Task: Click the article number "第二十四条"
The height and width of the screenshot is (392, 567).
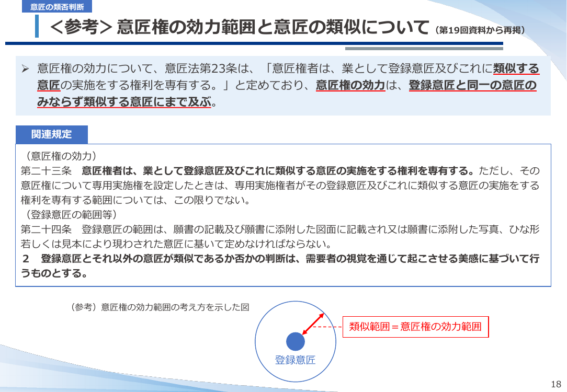Action: coord(46,229)
